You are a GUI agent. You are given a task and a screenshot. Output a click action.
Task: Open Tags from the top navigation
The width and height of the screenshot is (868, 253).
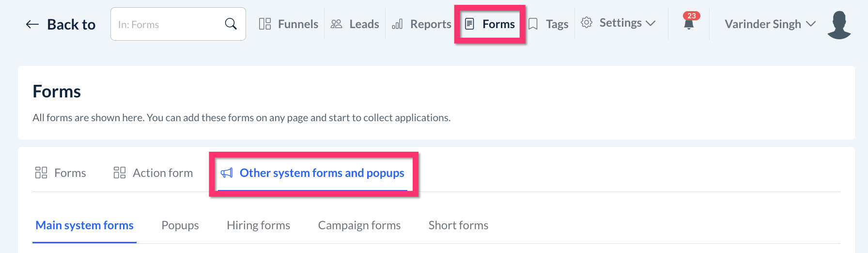click(x=548, y=24)
